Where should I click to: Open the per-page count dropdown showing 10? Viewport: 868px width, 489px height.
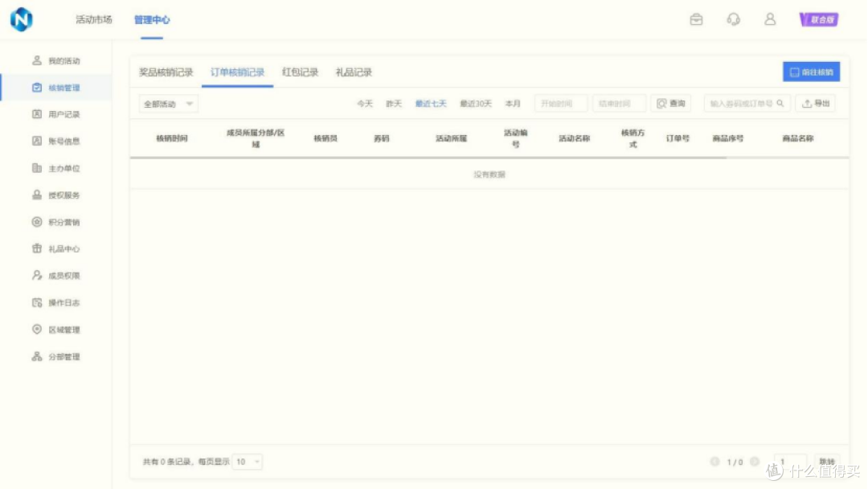(x=247, y=462)
